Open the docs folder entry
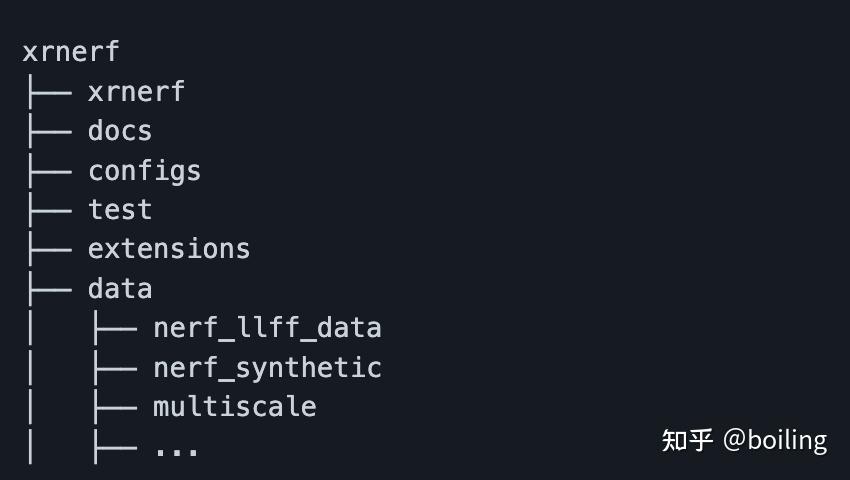Image resolution: width=850 pixels, height=480 pixels. (x=120, y=131)
